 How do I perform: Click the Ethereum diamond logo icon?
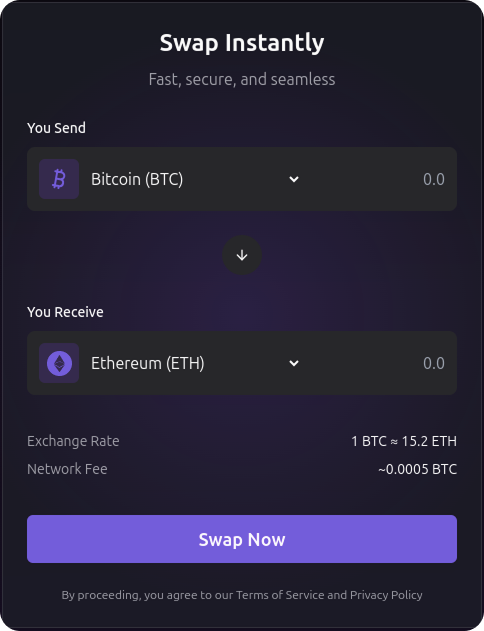pos(59,363)
